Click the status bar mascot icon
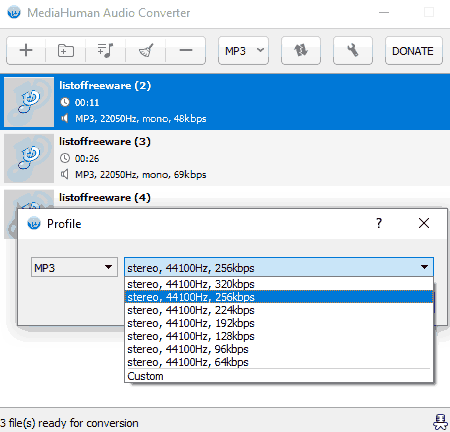This screenshot has height=432, width=450. point(440,422)
